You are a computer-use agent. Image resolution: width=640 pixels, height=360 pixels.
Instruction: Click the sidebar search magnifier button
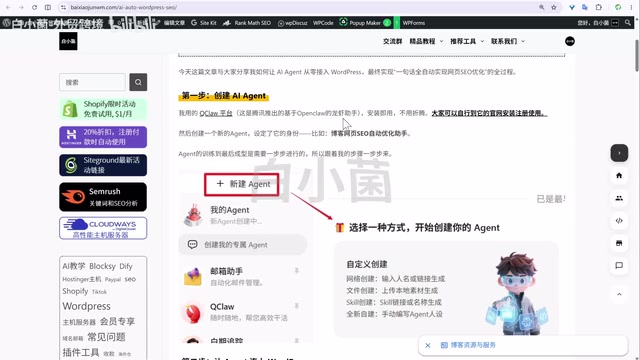[138, 82]
